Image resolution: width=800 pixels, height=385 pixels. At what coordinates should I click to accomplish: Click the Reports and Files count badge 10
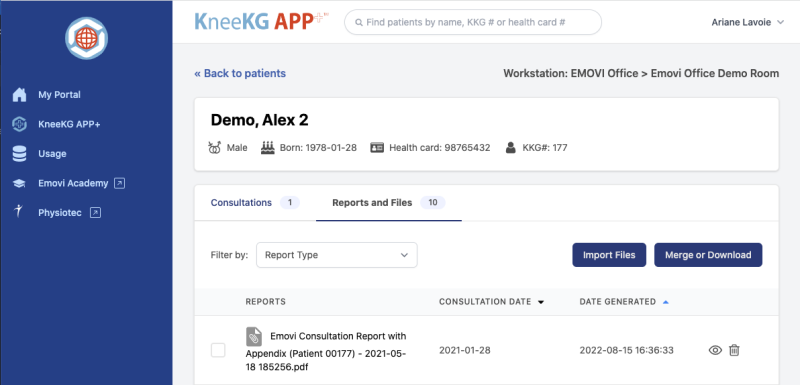point(433,202)
